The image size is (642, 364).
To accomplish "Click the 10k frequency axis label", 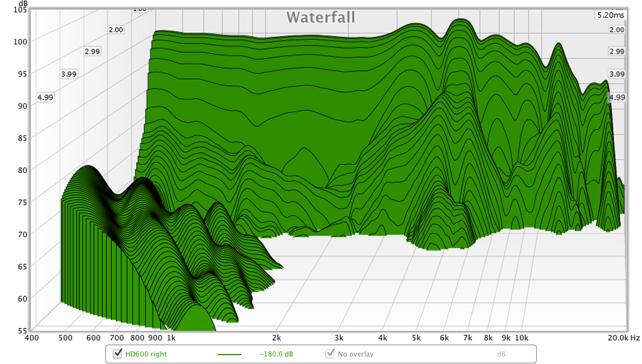I will pyautogui.click(x=522, y=338).
